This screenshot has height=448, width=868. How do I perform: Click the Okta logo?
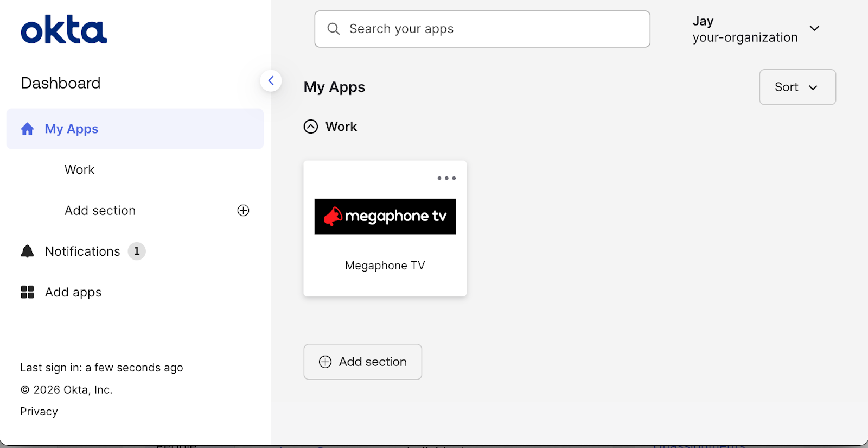(x=64, y=29)
